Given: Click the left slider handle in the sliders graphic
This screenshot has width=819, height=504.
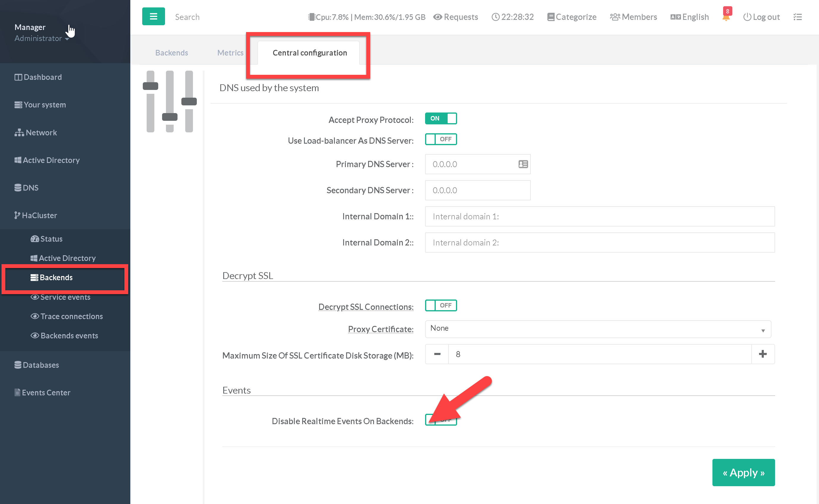Looking at the screenshot, I should (150, 86).
